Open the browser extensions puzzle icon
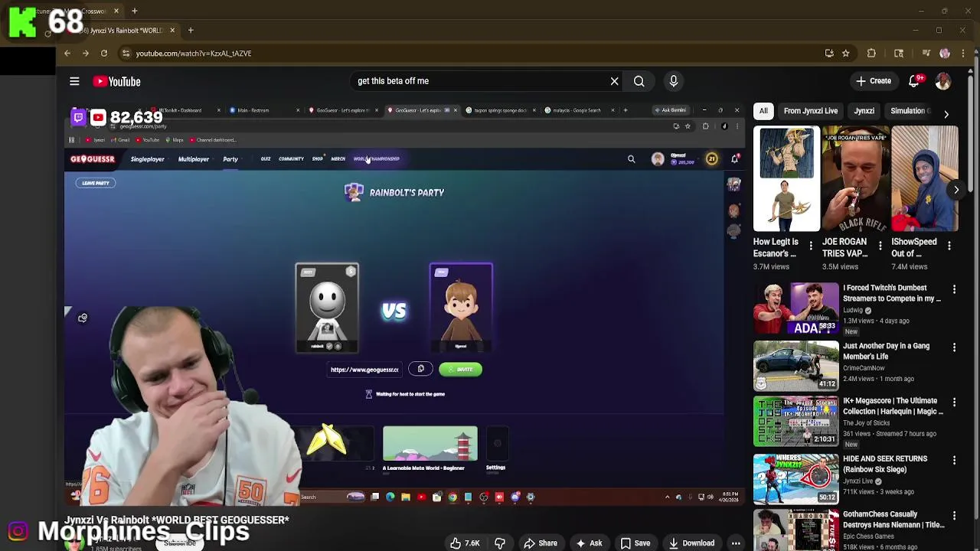This screenshot has height=551, width=980. (871, 54)
